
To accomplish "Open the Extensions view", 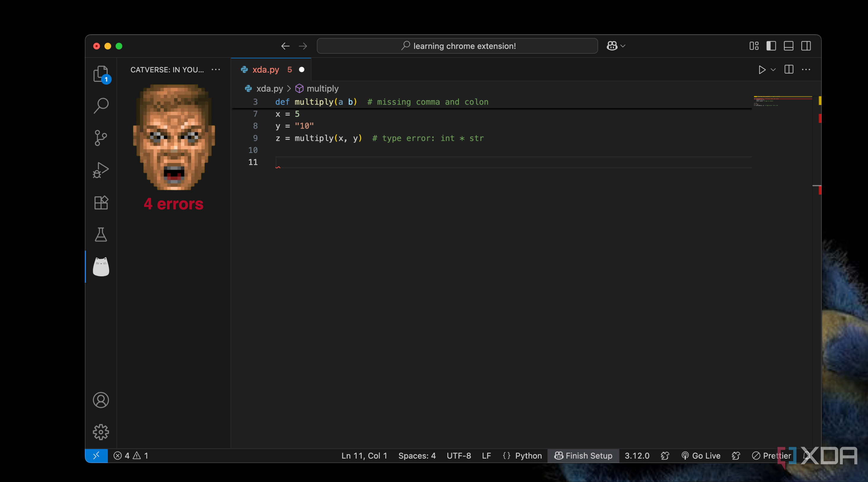I will click(101, 202).
